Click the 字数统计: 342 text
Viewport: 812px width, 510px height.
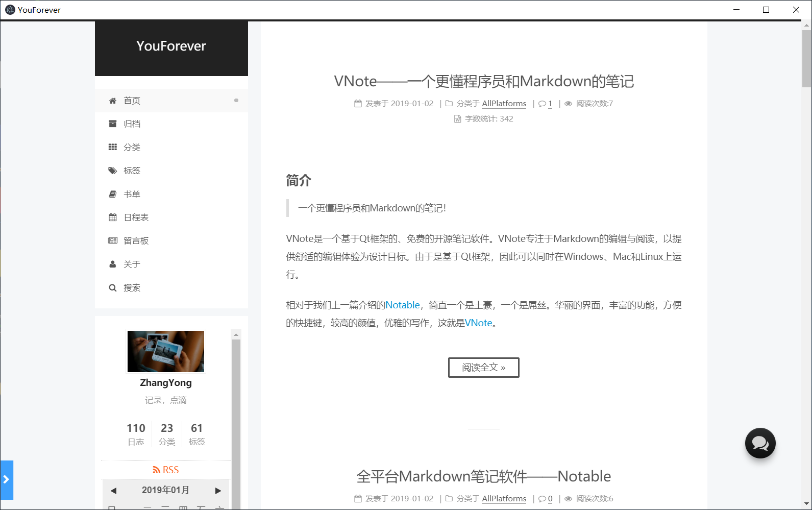[489, 119]
